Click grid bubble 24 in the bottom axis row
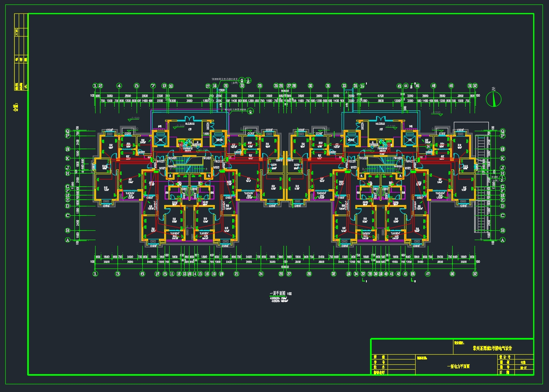549x392 pixels. point(261,274)
